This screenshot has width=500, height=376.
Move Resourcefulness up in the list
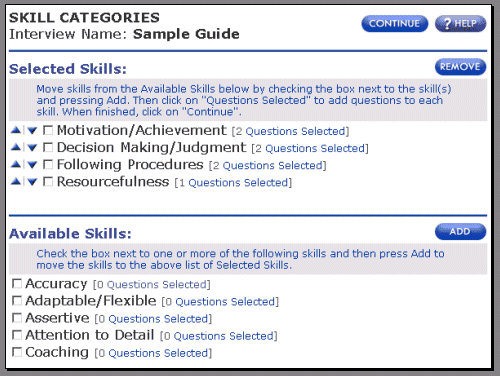[16, 181]
